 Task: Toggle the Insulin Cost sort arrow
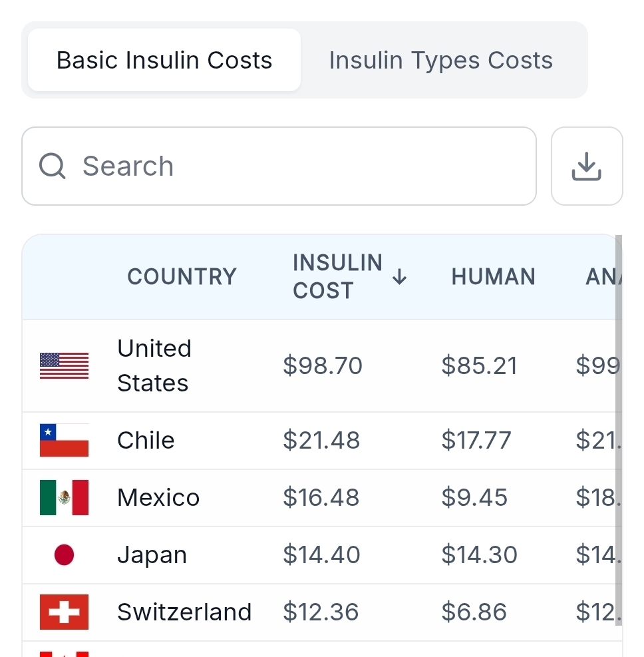coord(399,278)
